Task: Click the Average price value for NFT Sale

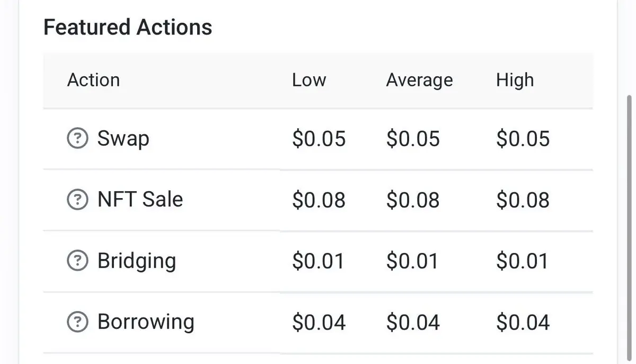Action: pyautogui.click(x=413, y=200)
